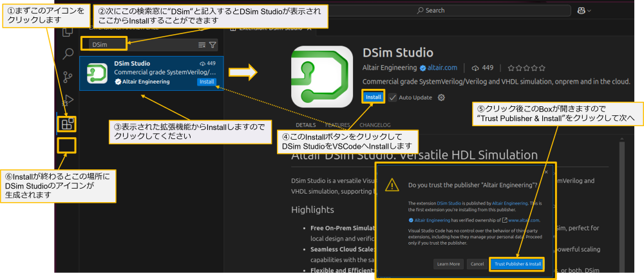Open the Source Control branch icon
Screen dimensions: 644x280
pyautogui.click(x=68, y=77)
